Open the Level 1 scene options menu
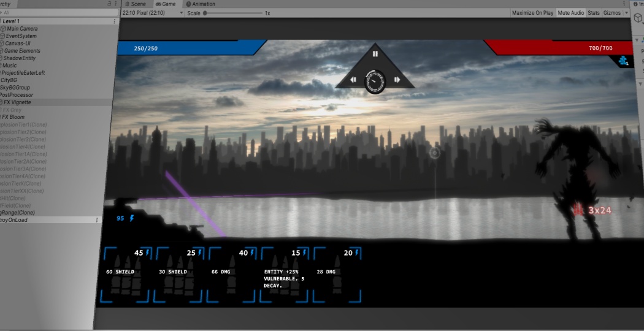 tap(114, 21)
